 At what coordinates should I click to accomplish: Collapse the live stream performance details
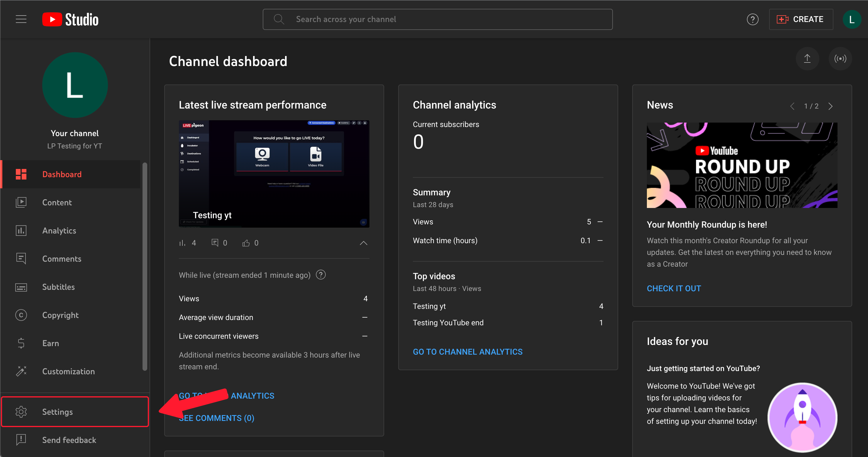pos(363,243)
